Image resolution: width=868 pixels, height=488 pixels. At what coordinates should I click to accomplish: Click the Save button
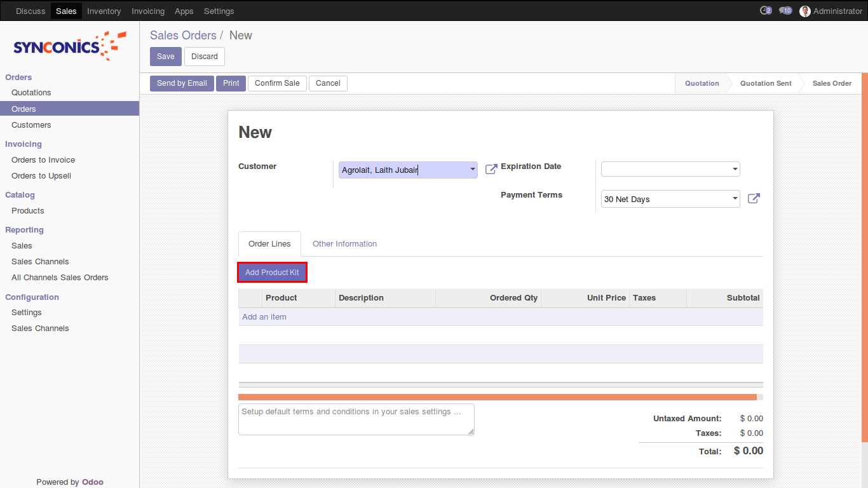coord(165,57)
